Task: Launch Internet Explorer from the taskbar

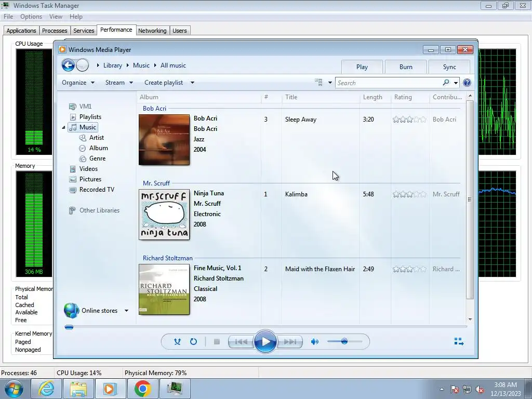Action: 46,389
